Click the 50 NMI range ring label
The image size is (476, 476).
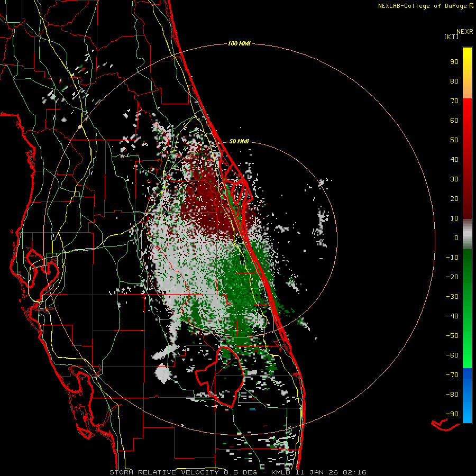239,141
